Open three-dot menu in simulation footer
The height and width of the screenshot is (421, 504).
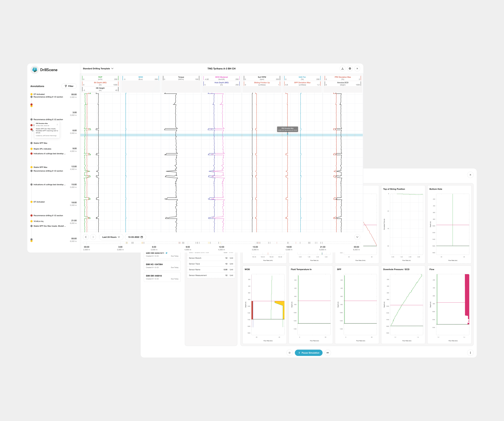tap(470, 353)
